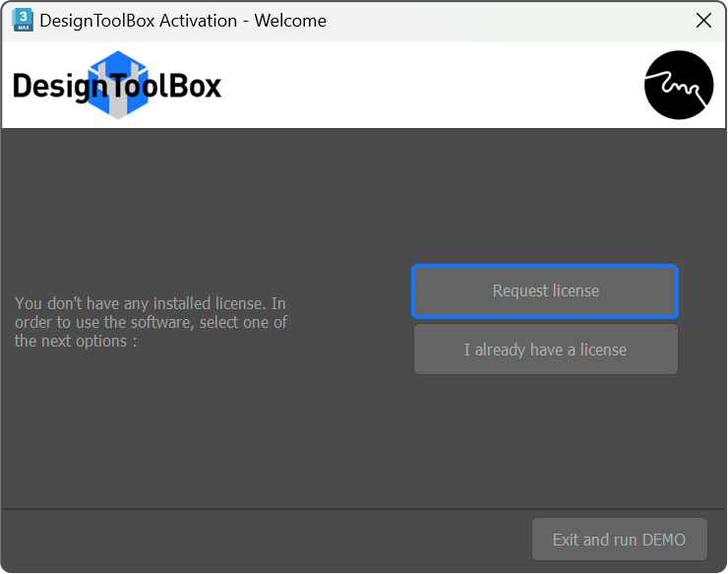Click the 3ds Max title bar icon
Screen dimensions: 728x574
pos(23,21)
